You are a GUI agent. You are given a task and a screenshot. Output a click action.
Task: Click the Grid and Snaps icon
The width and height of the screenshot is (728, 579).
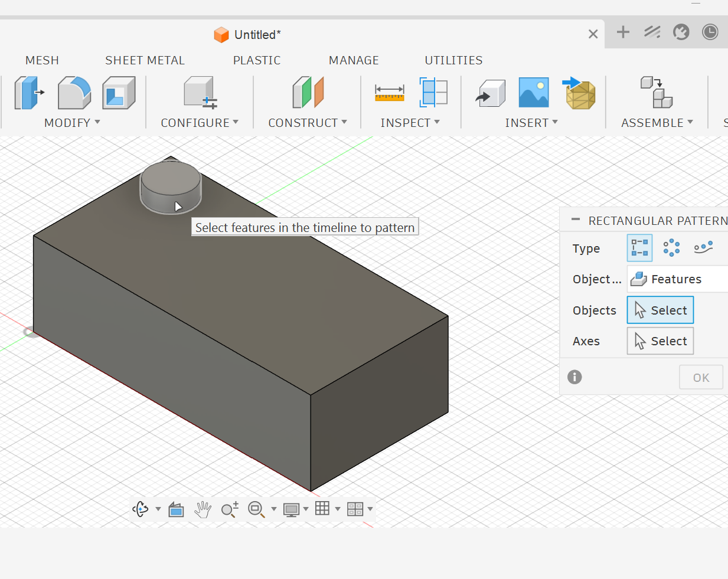[322, 508]
